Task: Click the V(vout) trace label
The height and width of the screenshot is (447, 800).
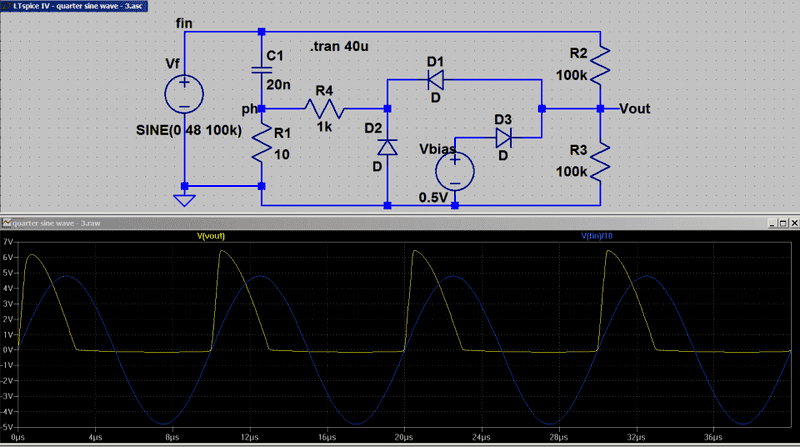Action: [211, 236]
